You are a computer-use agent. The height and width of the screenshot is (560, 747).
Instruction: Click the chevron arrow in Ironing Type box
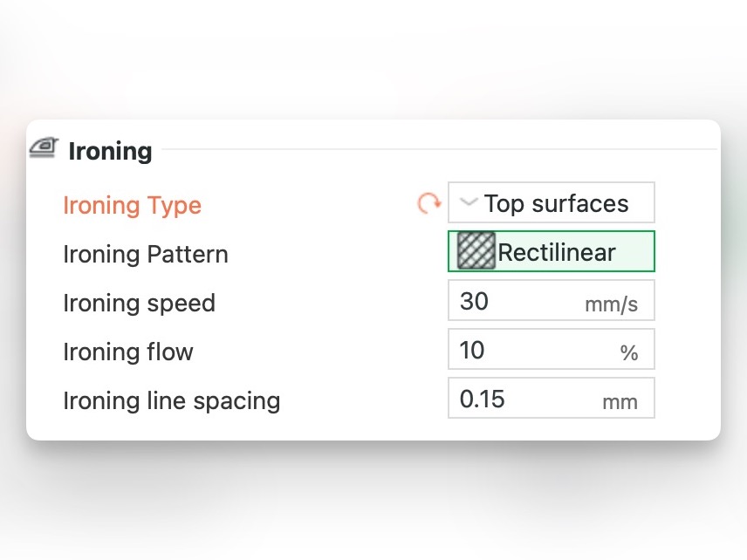pos(469,202)
